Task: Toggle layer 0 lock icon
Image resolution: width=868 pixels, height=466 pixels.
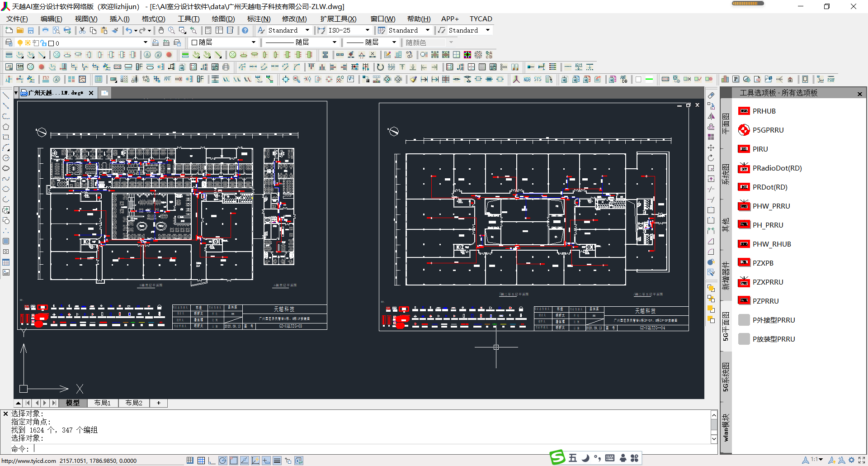Action: point(44,43)
